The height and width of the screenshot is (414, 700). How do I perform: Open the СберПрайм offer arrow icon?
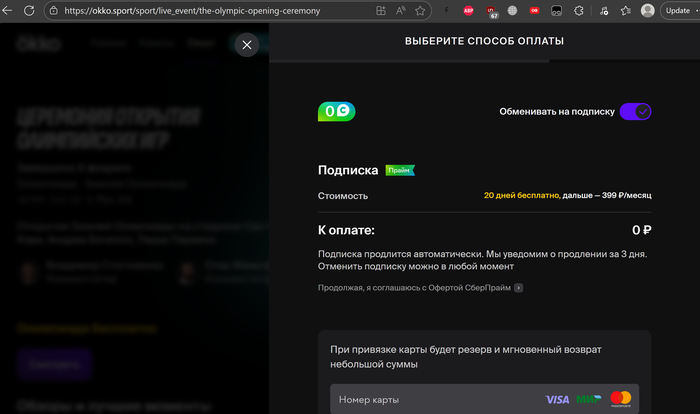pos(519,288)
